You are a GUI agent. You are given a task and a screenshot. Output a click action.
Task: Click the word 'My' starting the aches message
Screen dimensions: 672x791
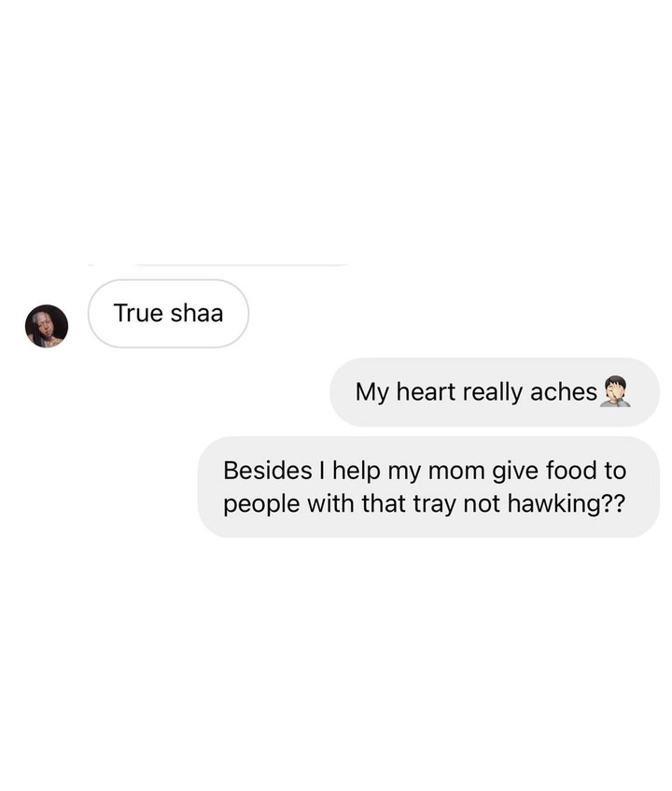[372, 392]
